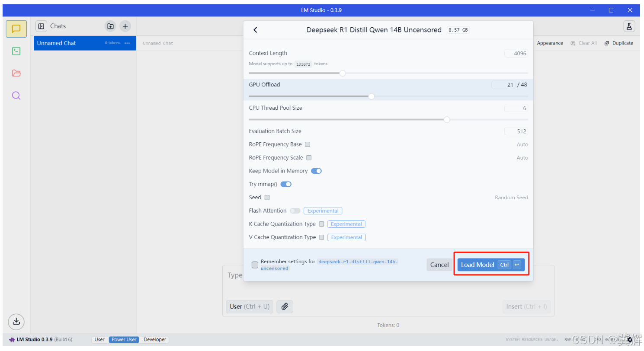The width and height of the screenshot is (644, 351).
Task: Open the Chat section in the sidebar
Action: (x=16, y=29)
